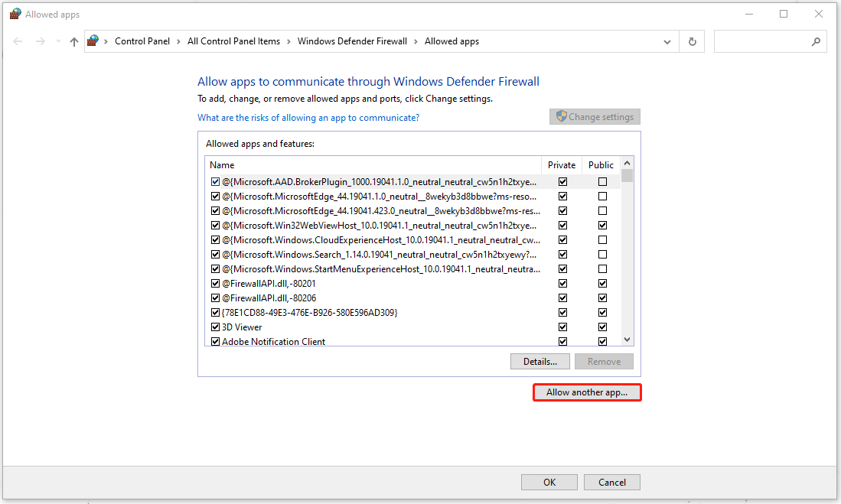The width and height of the screenshot is (841, 504).
Task: Open the risks of allowing an app link
Action: tap(308, 117)
